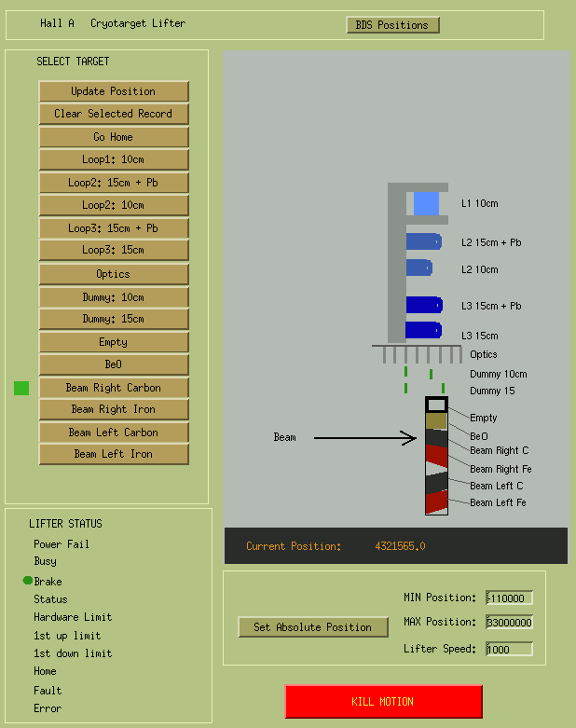Click the Beam Right C diagram label
576x728 pixels.
tap(500, 450)
